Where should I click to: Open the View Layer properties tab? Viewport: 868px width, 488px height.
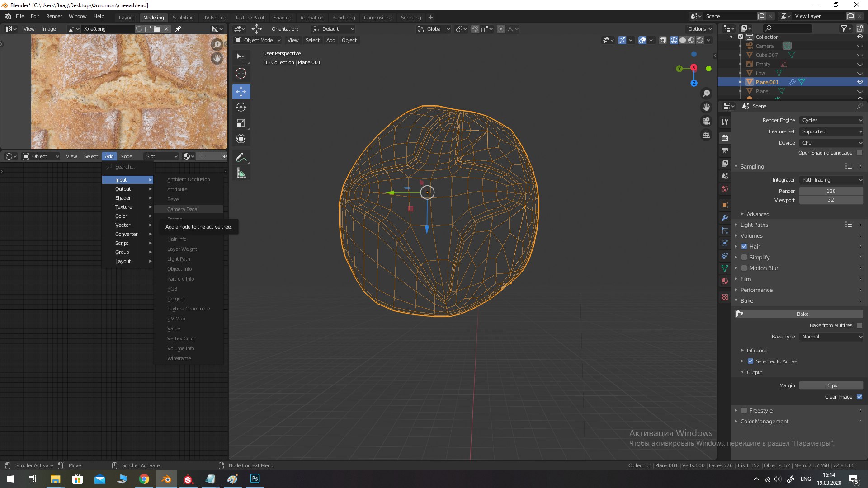coord(725,163)
